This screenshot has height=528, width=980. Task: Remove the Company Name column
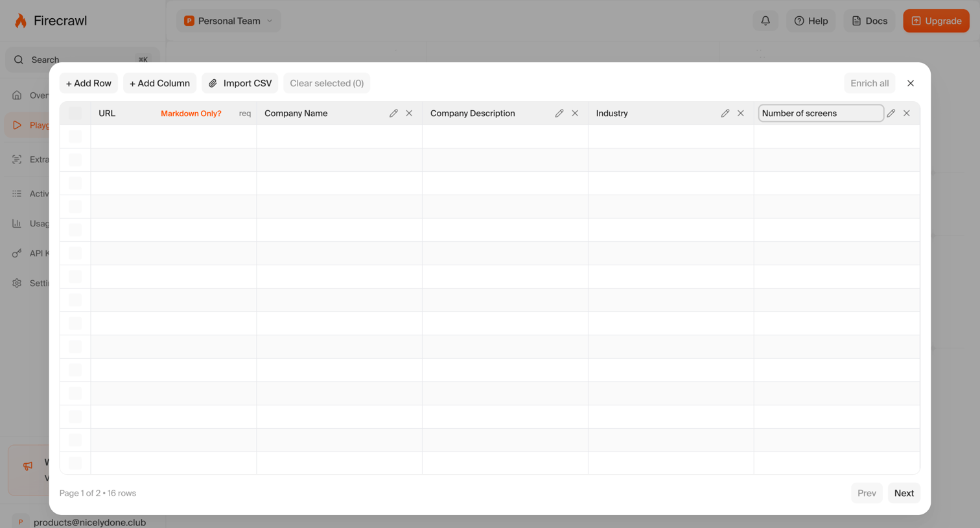coord(409,113)
